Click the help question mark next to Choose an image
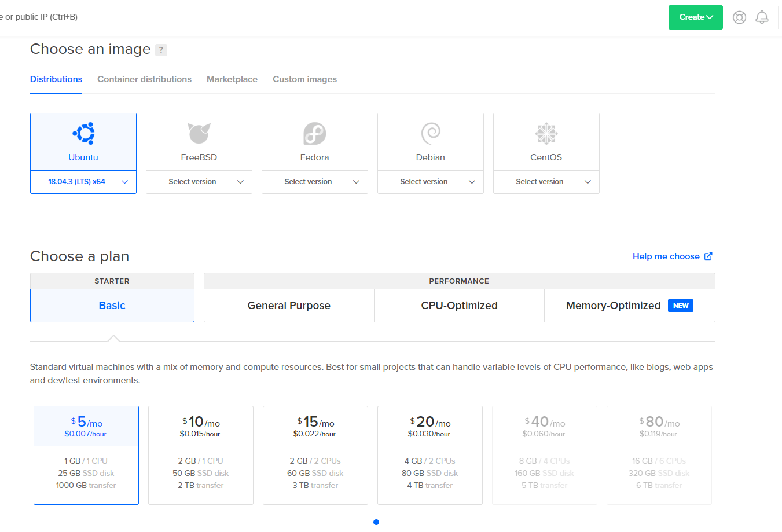 point(161,50)
